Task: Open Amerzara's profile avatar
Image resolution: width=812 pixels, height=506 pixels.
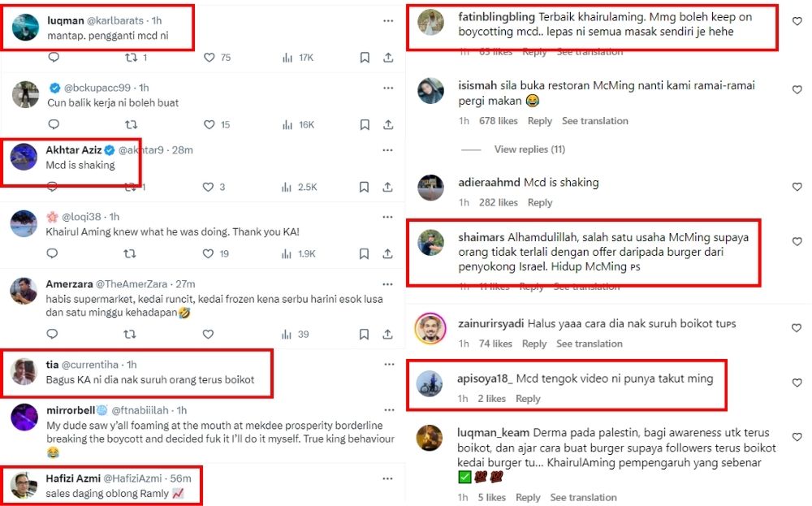Action: [x=24, y=291]
